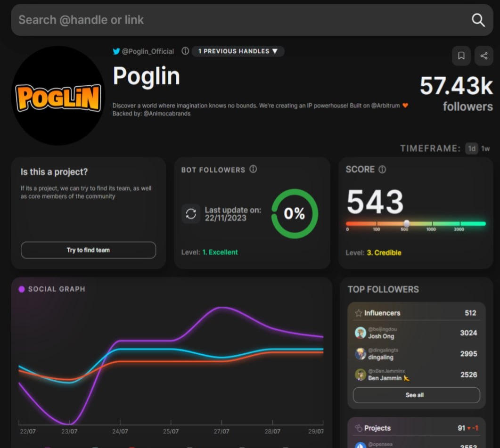Click the share icon
The image size is (500, 448).
click(x=484, y=56)
